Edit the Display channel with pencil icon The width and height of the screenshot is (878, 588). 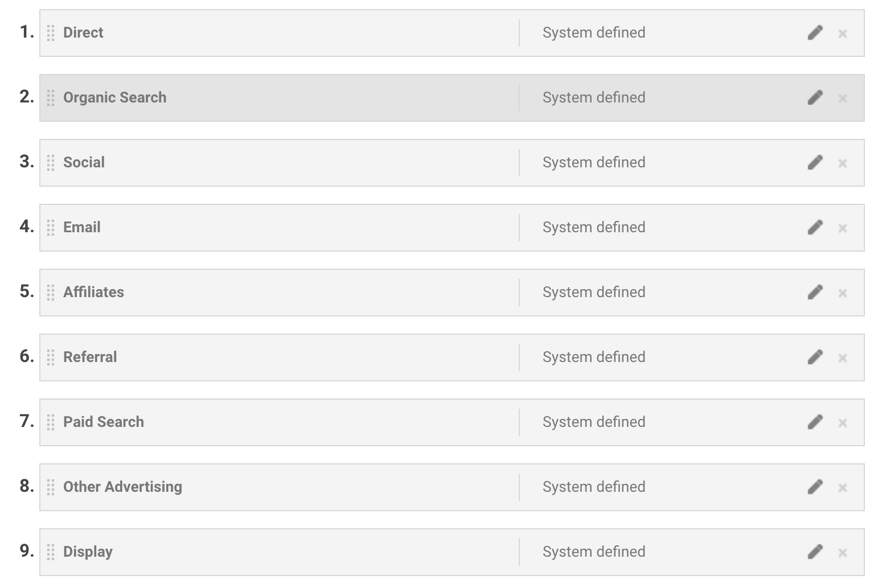tap(815, 552)
